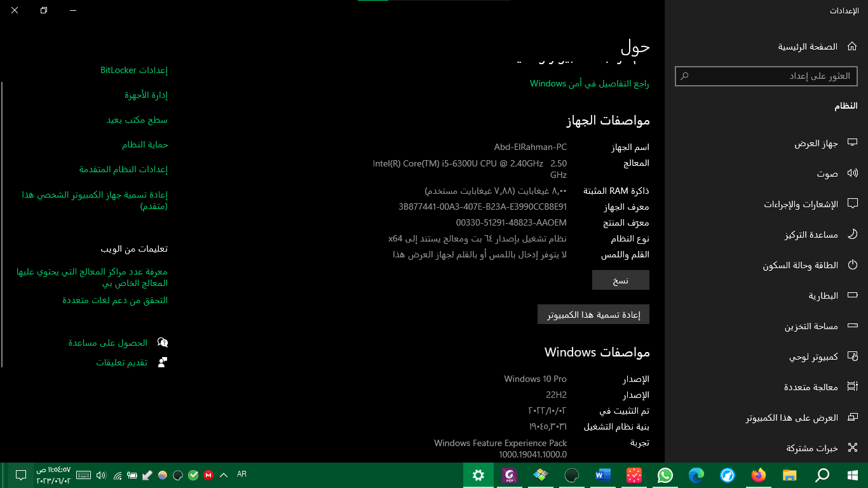Click the green checkmark tray icon
This screenshot has width=868, height=488.
click(x=193, y=475)
